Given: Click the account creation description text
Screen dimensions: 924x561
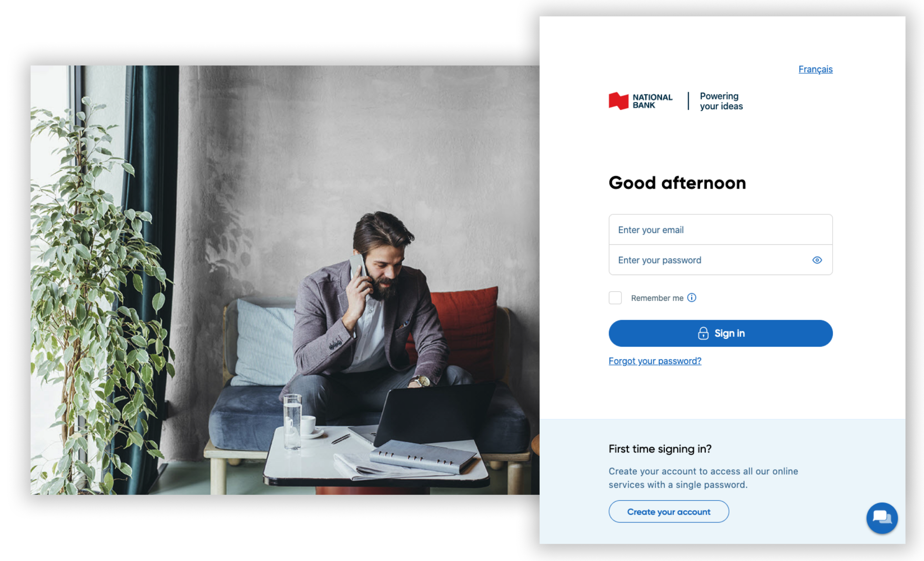Looking at the screenshot, I should pyautogui.click(x=703, y=478).
